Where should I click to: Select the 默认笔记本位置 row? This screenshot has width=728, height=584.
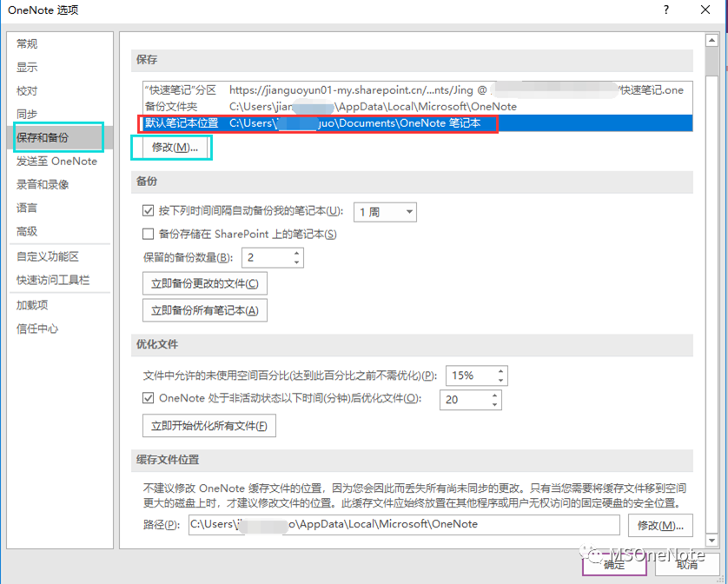coord(417,123)
